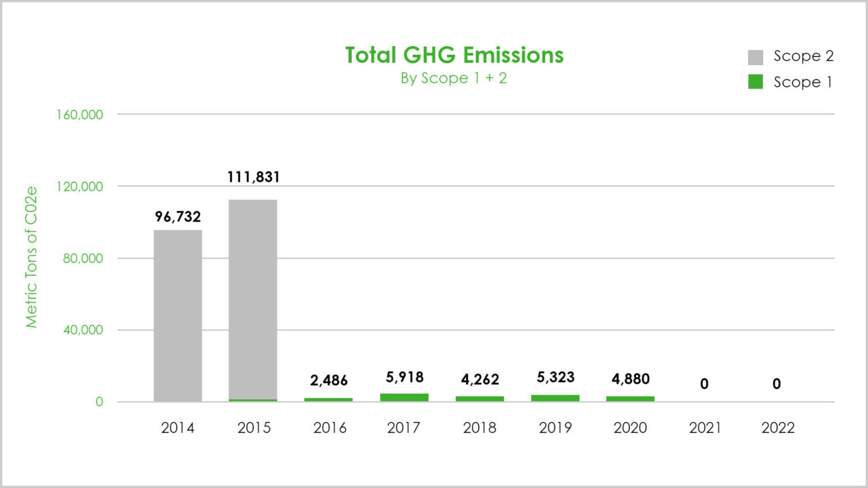Click the 2022 x-axis label
Screen dimensions: 868x488
click(x=776, y=428)
